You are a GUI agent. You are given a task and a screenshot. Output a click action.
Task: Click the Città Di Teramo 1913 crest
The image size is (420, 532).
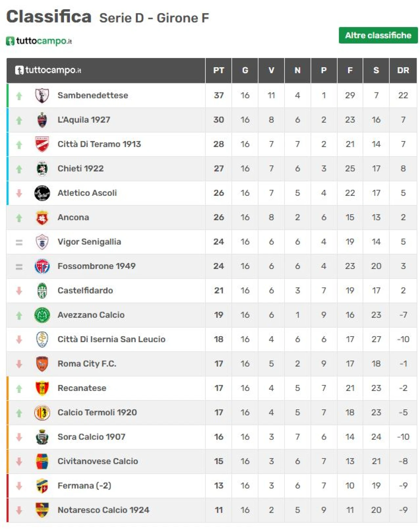coord(42,144)
